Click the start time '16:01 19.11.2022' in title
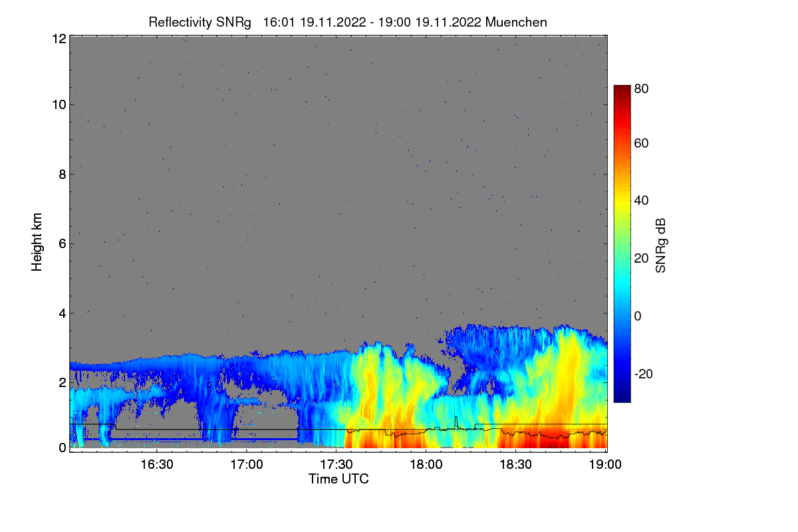This screenshot has width=798, height=532. (315, 22)
